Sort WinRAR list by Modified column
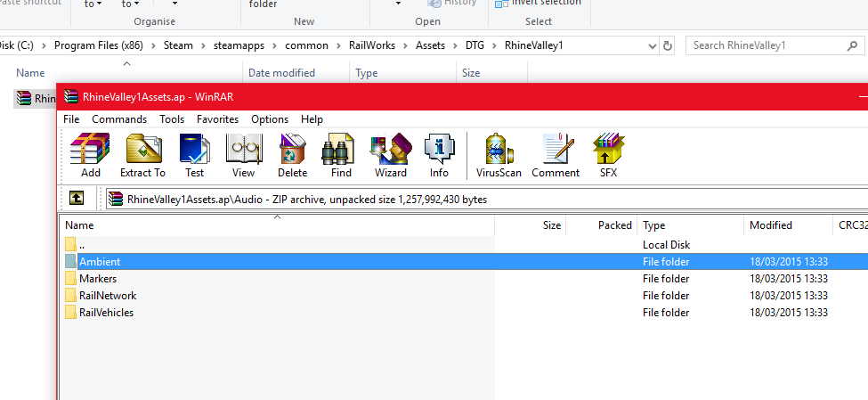The image size is (868, 400). (787, 225)
